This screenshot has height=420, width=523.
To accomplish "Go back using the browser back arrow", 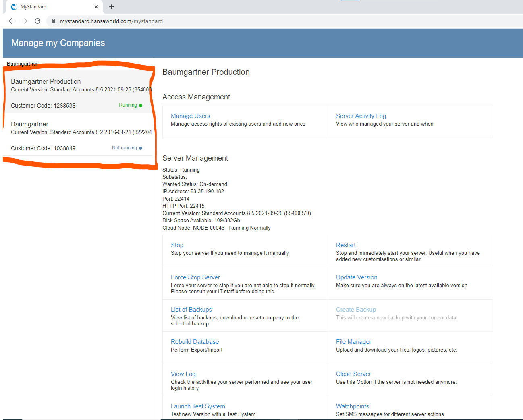I will 12,21.
